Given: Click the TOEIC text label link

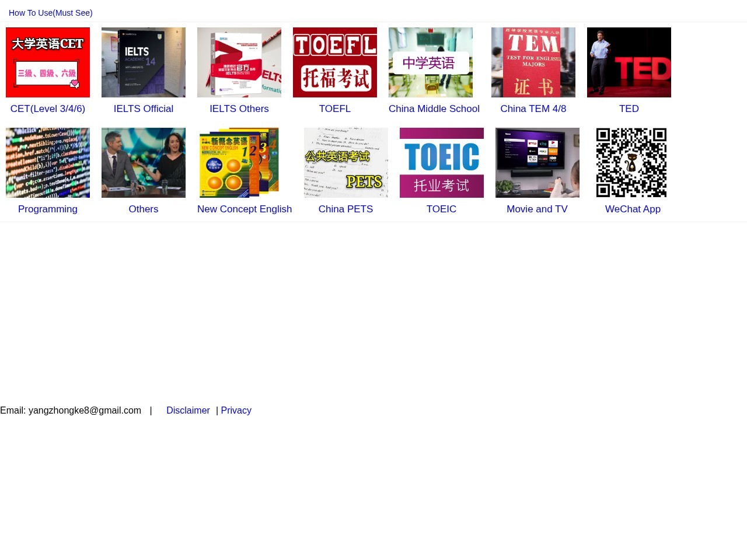Looking at the screenshot, I should [x=441, y=209].
